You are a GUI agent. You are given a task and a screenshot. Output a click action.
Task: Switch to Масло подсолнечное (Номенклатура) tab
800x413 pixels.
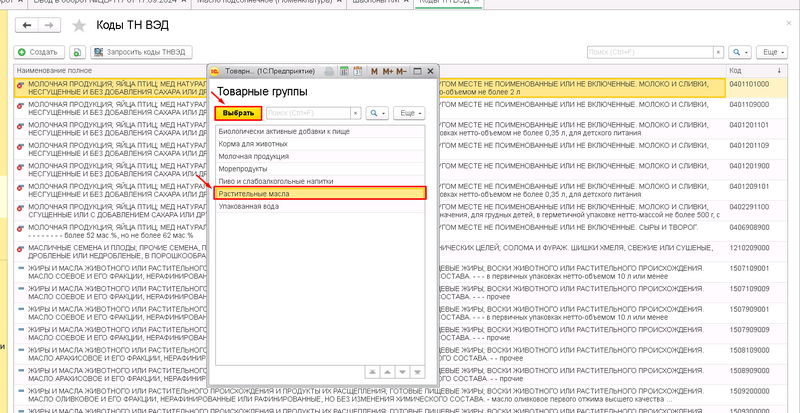pyautogui.click(x=268, y=2)
